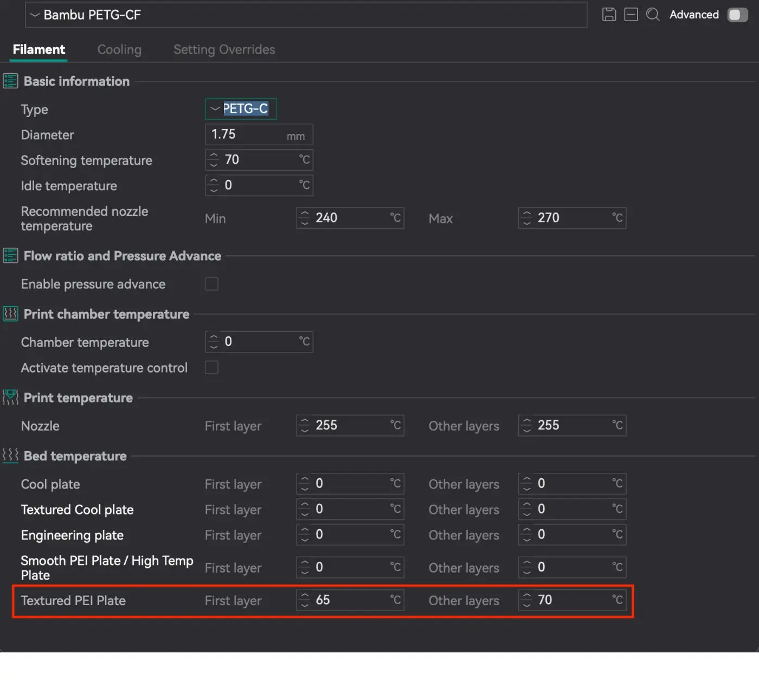The image size is (759, 700).
Task: Open the Bambu PETG-CF preset dropdown
Action: 306,15
